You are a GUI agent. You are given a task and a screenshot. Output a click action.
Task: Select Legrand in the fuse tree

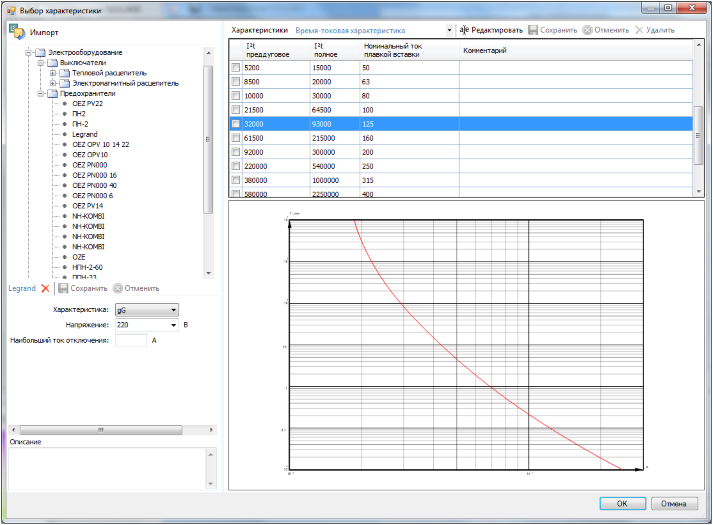pos(85,134)
